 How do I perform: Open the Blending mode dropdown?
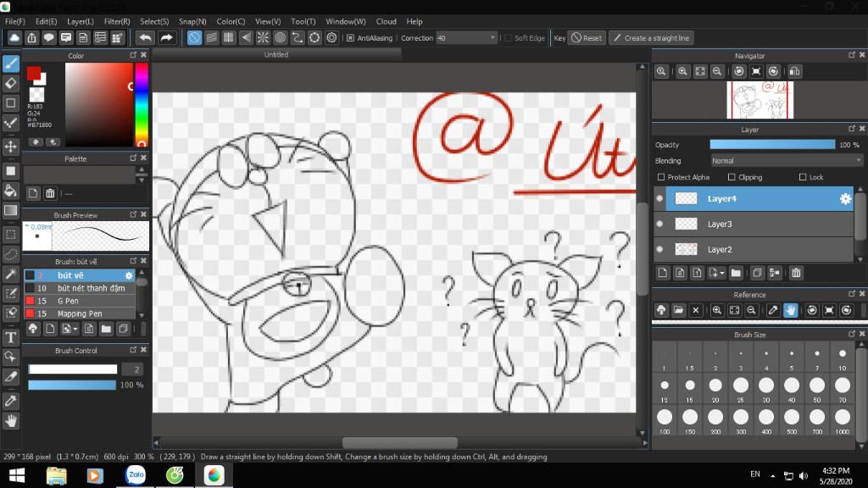click(786, 160)
